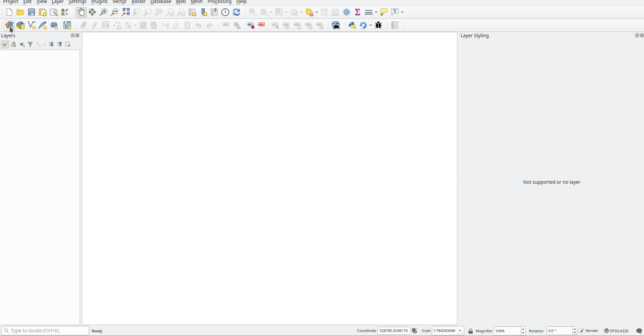Open the Raster menu
Image resolution: width=644 pixels, height=336 pixels.
(x=138, y=2)
